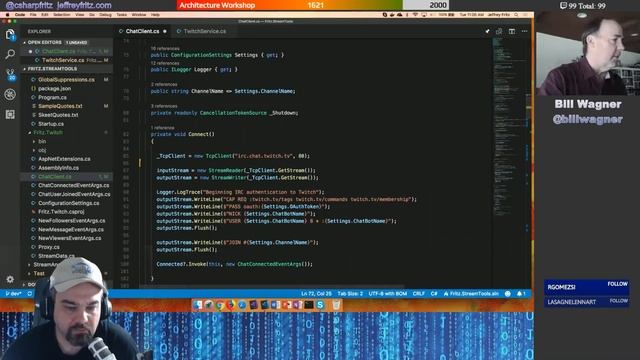The height and width of the screenshot is (360, 640).
Task: Open Skype from the Dock
Action: (320, 305)
